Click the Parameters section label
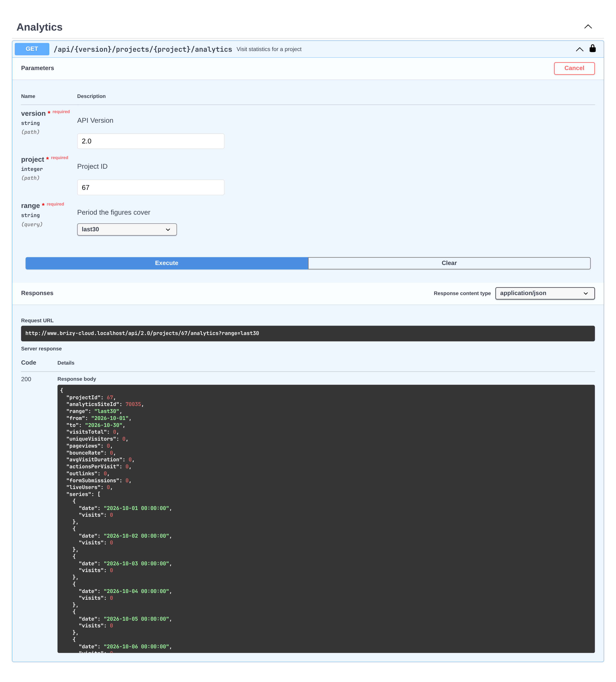Screen dimensions: 616x682 click(38, 68)
